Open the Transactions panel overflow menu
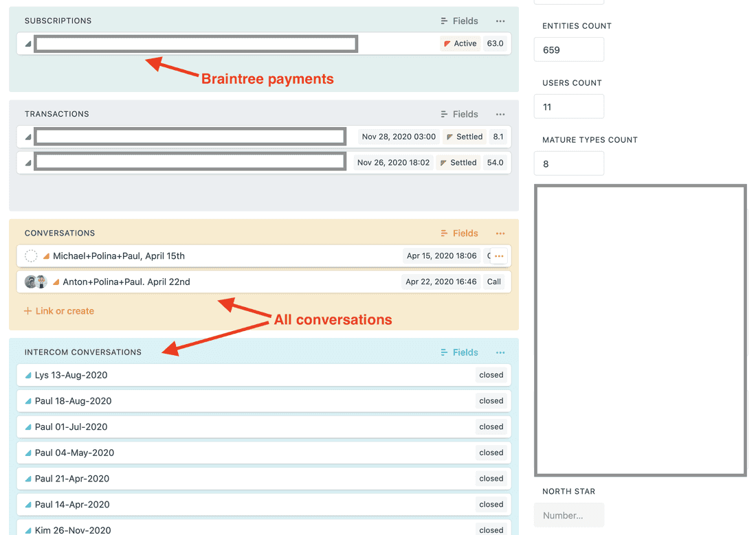This screenshot has width=756, height=535. [x=500, y=114]
